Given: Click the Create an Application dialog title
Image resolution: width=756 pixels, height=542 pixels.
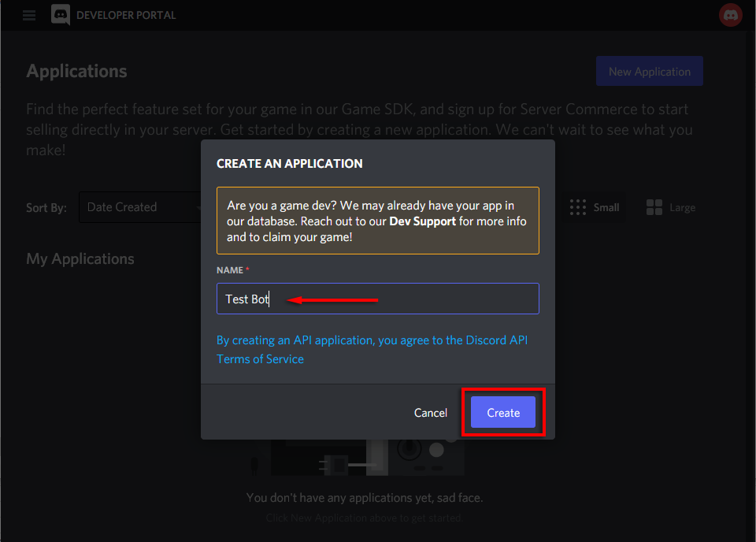Looking at the screenshot, I should pos(289,164).
